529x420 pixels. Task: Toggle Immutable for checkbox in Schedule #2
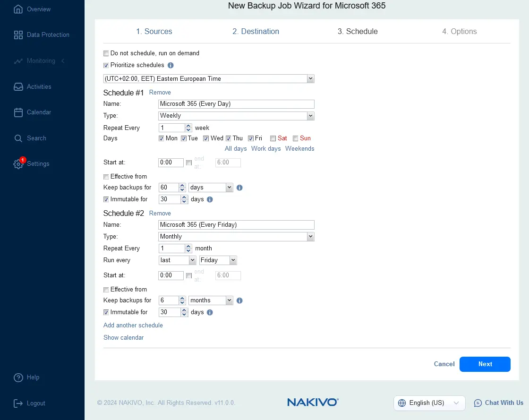(x=106, y=312)
